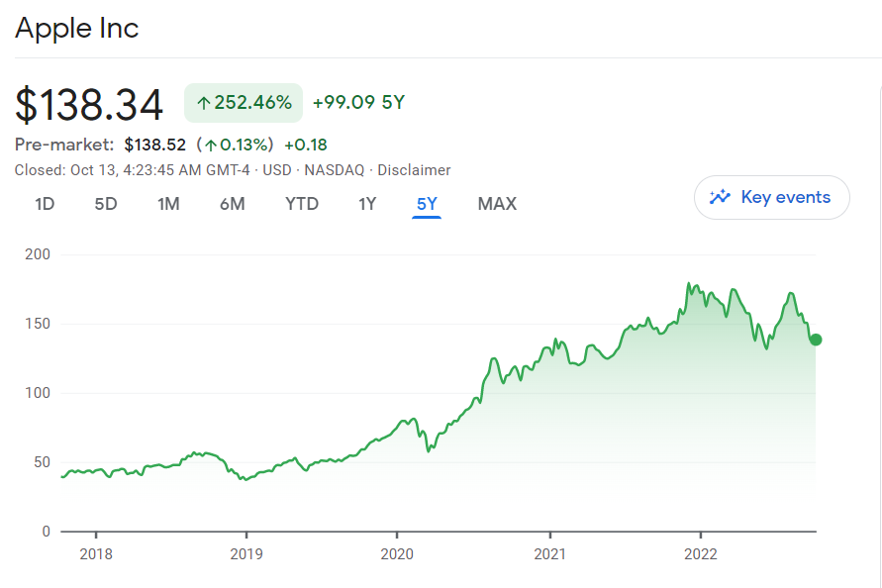Click the pre-market price $138.52
Image resolution: width=882 pixels, height=588 pixels.
pos(155,145)
